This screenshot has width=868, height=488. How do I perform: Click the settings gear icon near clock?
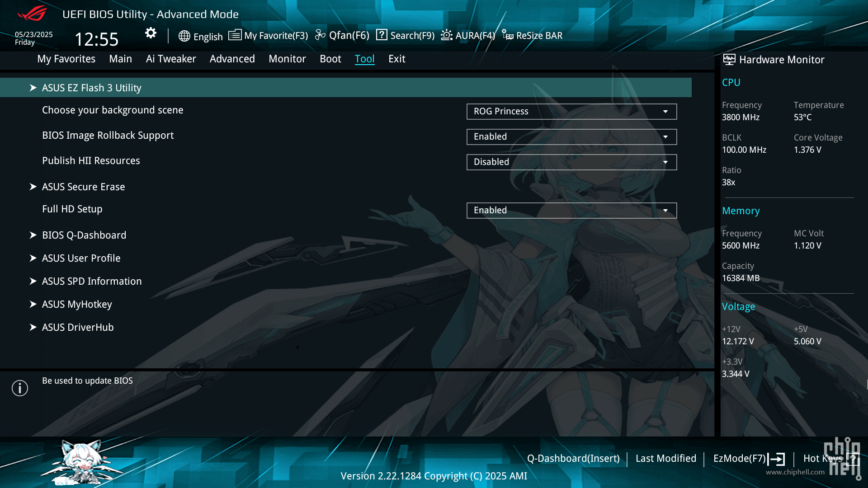(151, 33)
